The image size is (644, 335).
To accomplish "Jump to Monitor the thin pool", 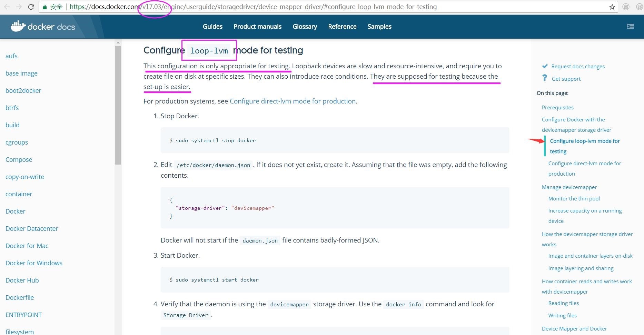I will click(574, 198).
